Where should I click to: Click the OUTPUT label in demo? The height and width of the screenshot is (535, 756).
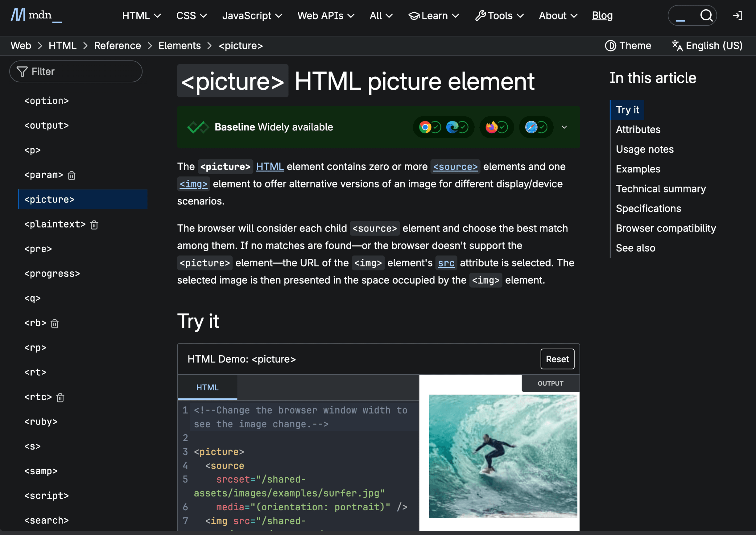[550, 384]
